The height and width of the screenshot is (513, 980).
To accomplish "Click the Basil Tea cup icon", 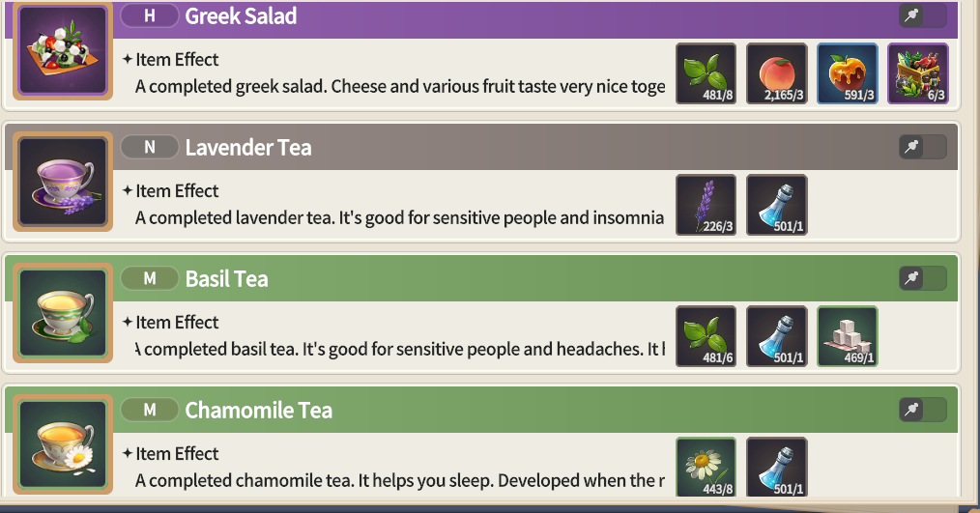I will [63, 313].
